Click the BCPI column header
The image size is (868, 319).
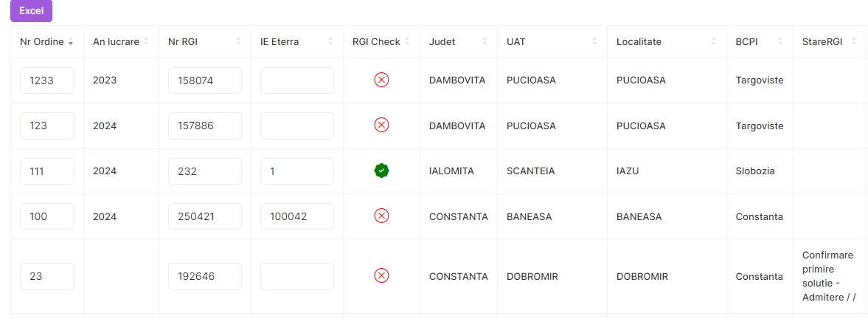tap(748, 42)
